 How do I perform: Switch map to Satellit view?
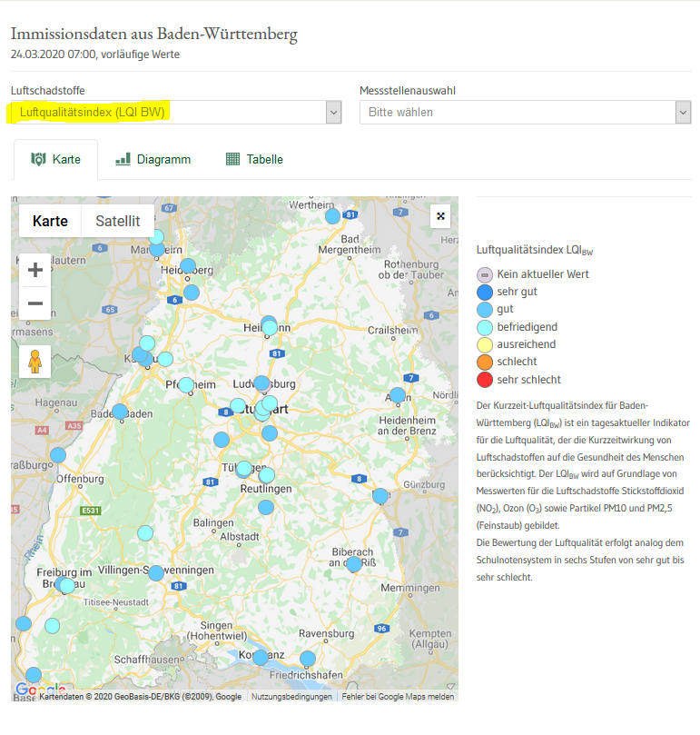point(117,221)
